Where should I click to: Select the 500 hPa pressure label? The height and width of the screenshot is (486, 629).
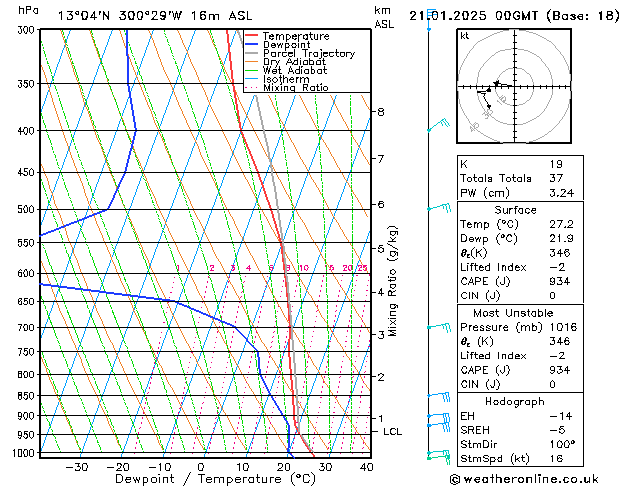coord(28,209)
